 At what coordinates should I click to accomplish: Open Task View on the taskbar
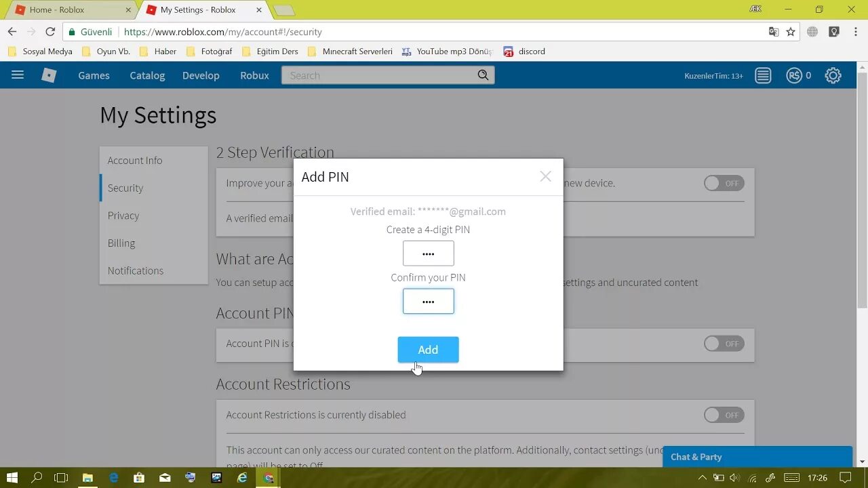pos(61,478)
